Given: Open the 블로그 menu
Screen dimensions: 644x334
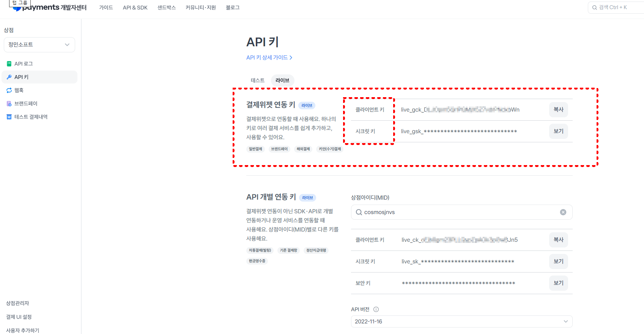Looking at the screenshot, I should 233,8.
